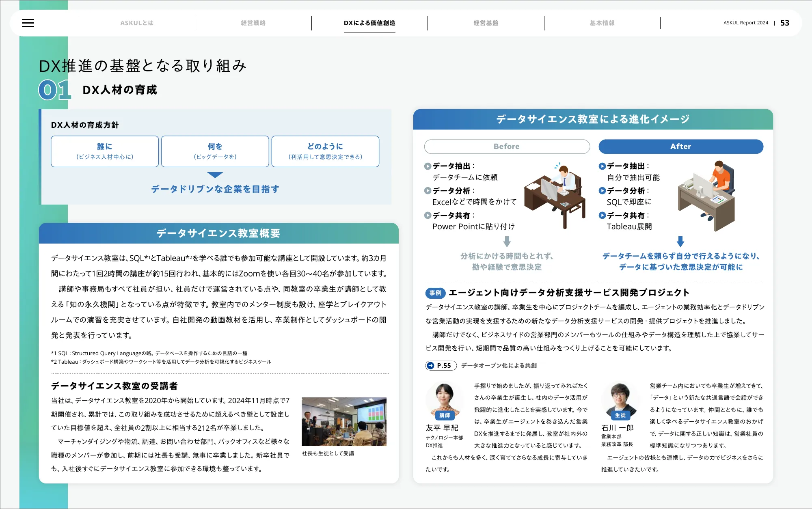Open the 経営基盤 navigation tab
Screen dimensions: 812x509
[x=486, y=23]
